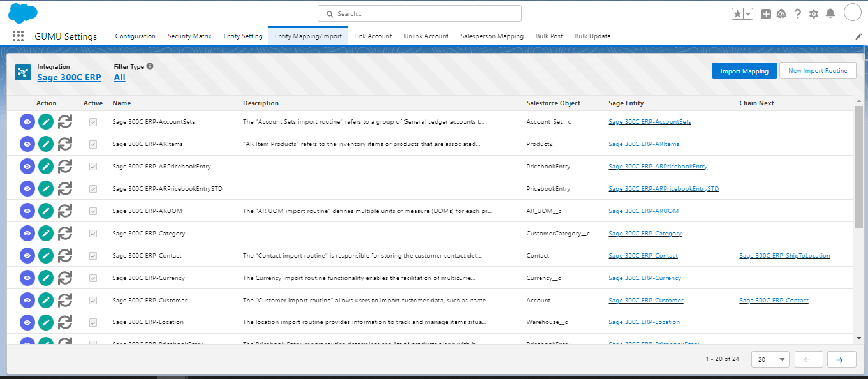Edit the Sage 300C ERP-Contact routine
The height and width of the screenshot is (379, 868).
pos(45,256)
